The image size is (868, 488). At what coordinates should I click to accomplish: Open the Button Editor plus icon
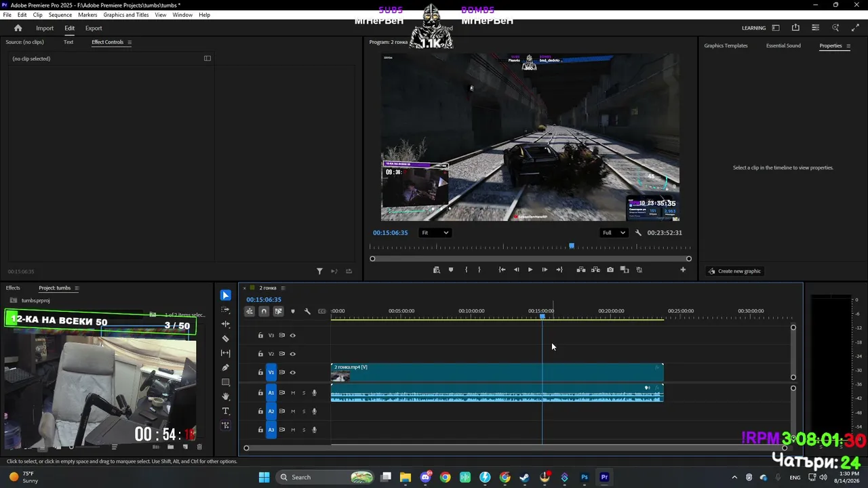(683, 270)
